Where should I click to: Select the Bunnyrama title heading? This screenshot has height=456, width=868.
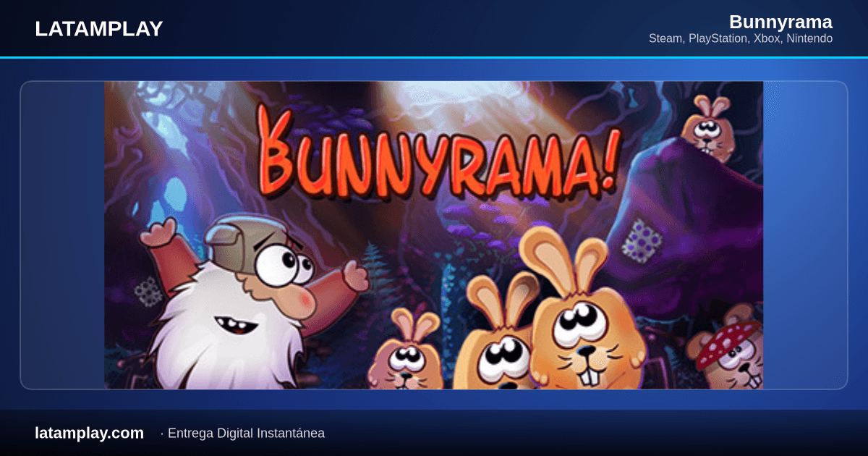[x=780, y=21]
